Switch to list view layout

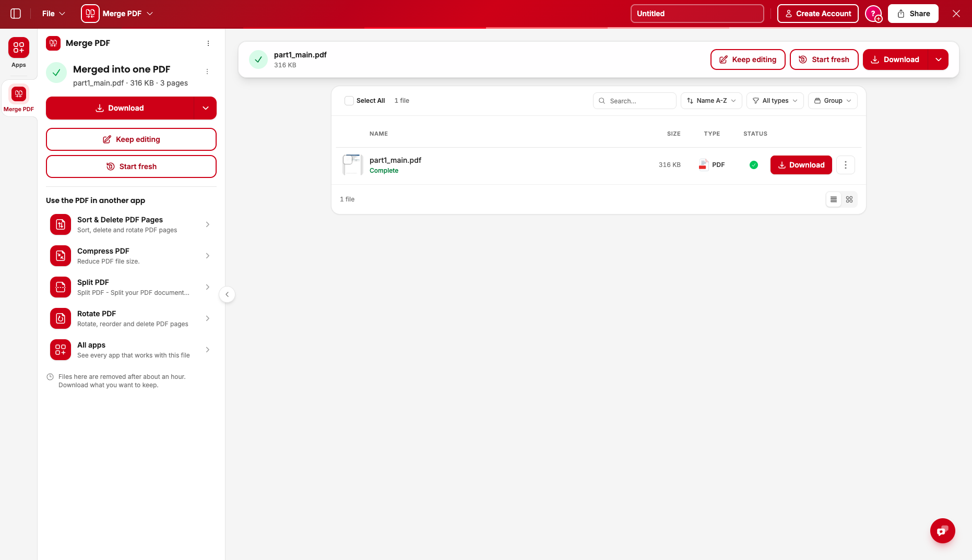[834, 199]
